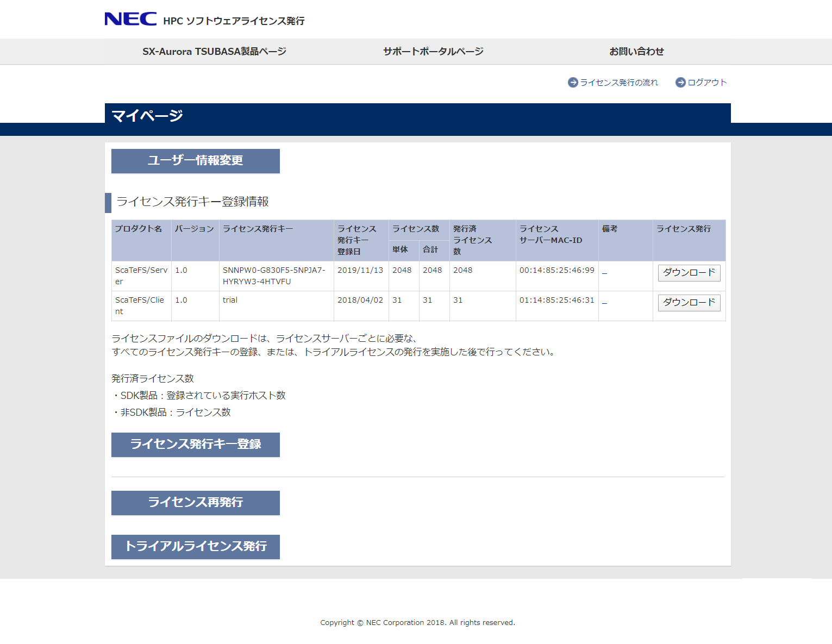Click the ログアウト link
This screenshot has height=644, width=832.
pyautogui.click(x=707, y=82)
